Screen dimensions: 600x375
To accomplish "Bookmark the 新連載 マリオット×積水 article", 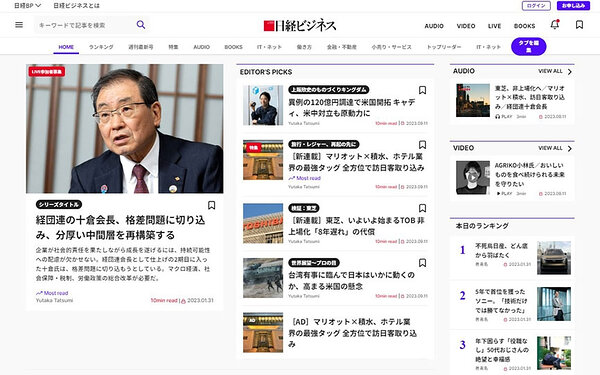I will pyautogui.click(x=422, y=145).
